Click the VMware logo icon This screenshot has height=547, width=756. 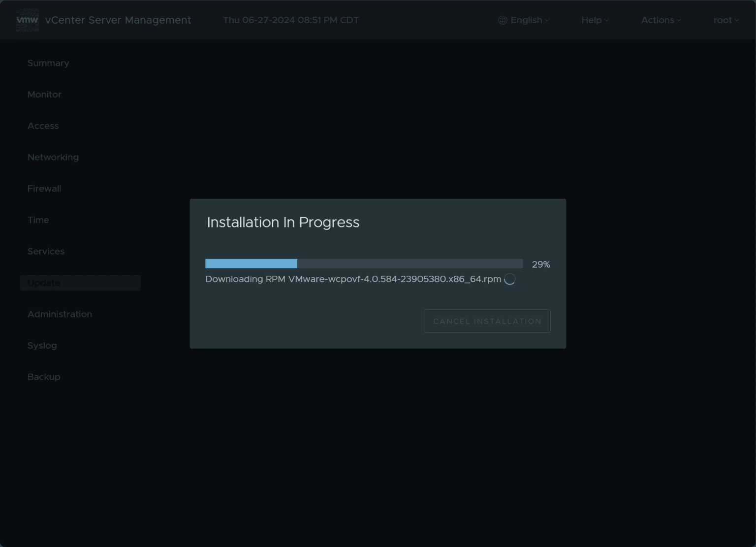click(27, 20)
